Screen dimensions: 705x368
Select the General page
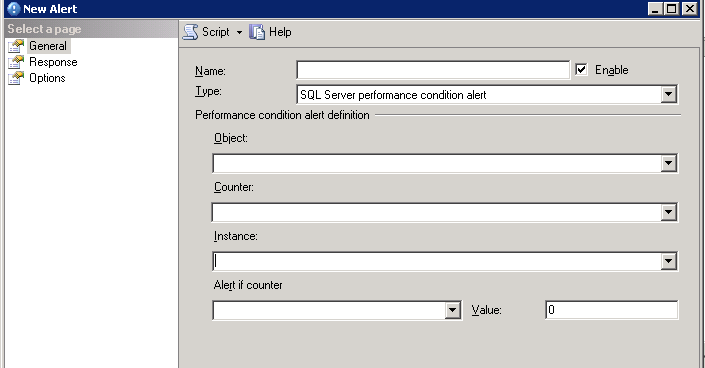point(48,46)
